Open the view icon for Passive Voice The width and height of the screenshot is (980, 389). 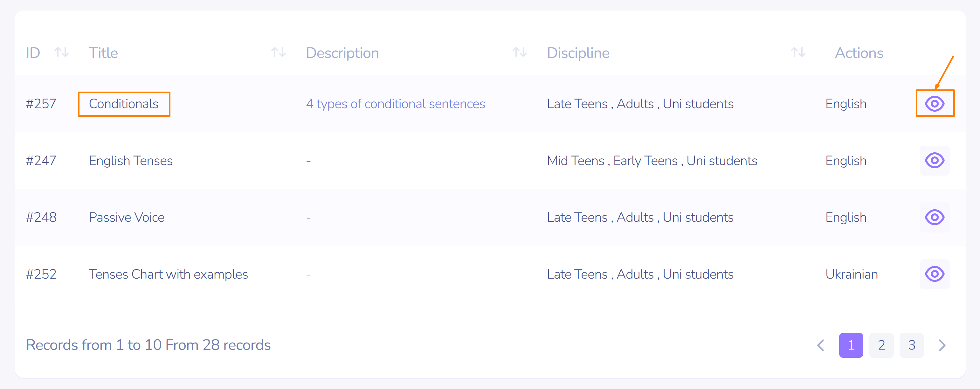click(x=934, y=217)
